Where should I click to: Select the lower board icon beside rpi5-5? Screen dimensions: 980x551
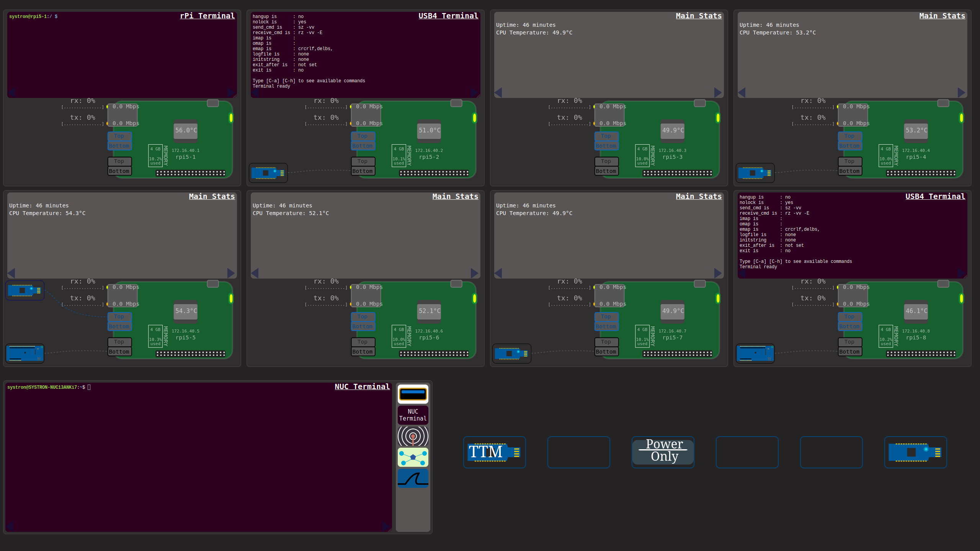click(x=25, y=353)
